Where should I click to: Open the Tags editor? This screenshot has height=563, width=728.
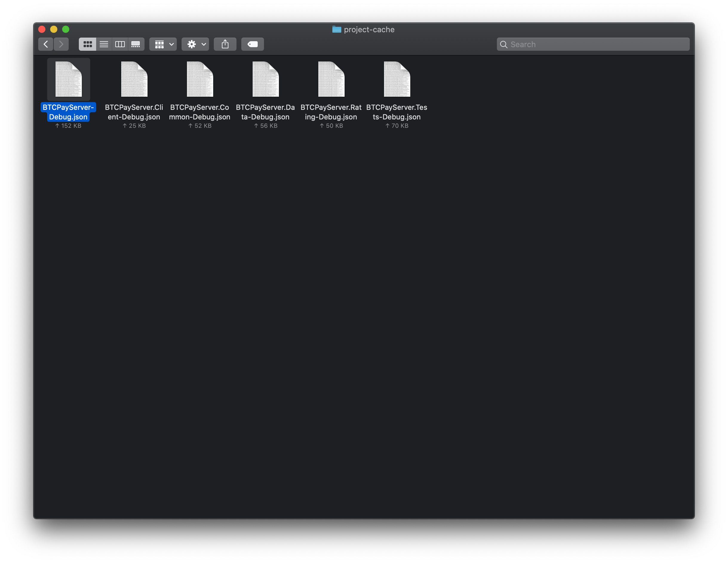[x=252, y=44]
